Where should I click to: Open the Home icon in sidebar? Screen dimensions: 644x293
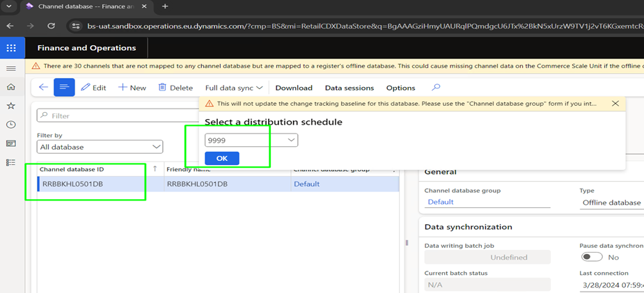(x=11, y=87)
